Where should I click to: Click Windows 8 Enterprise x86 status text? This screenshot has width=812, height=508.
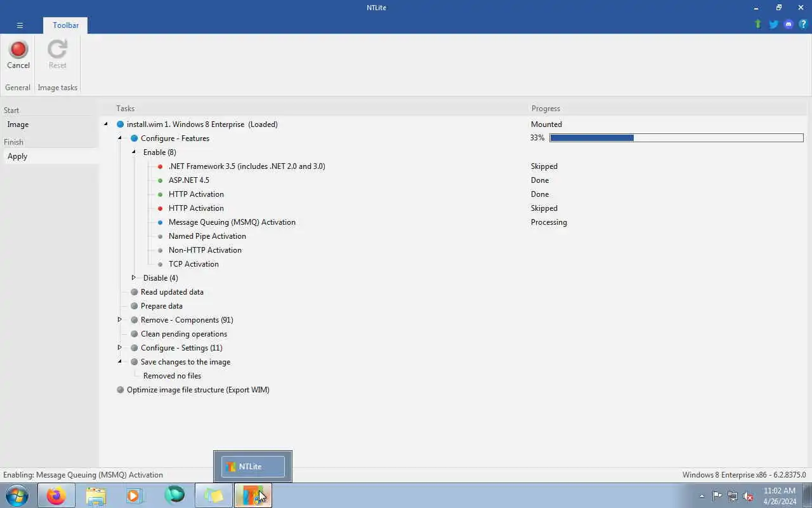coord(744,475)
